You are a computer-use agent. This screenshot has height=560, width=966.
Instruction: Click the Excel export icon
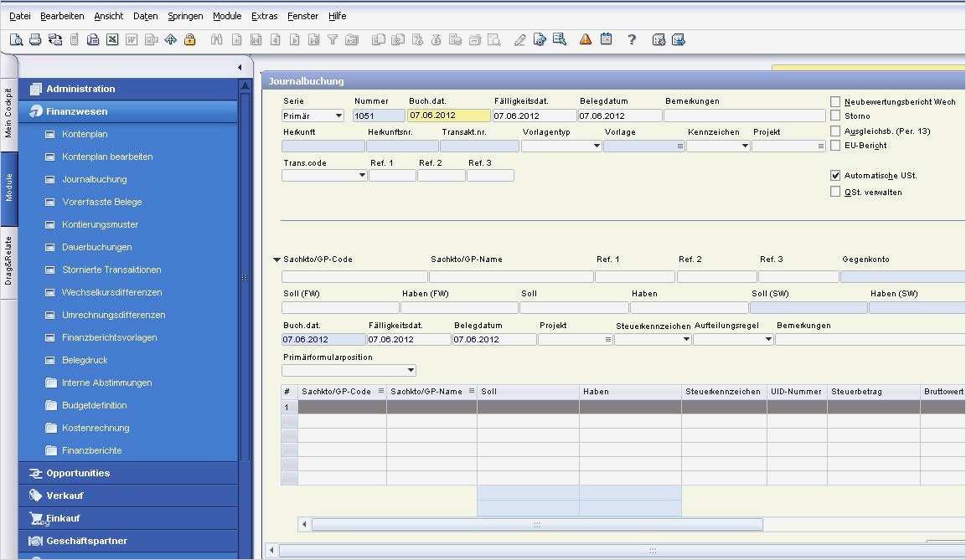(x=112, y=39)
